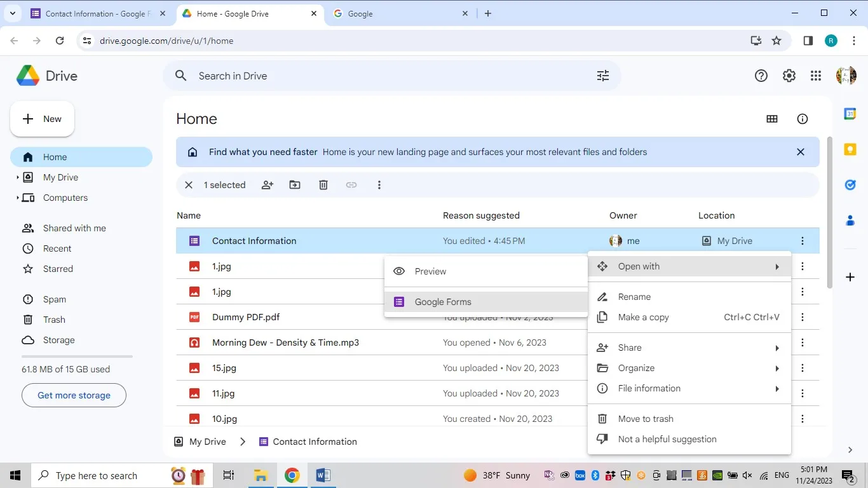Open Google Keep from the side panel
This screenshot has height=488, width=868.
850,149
